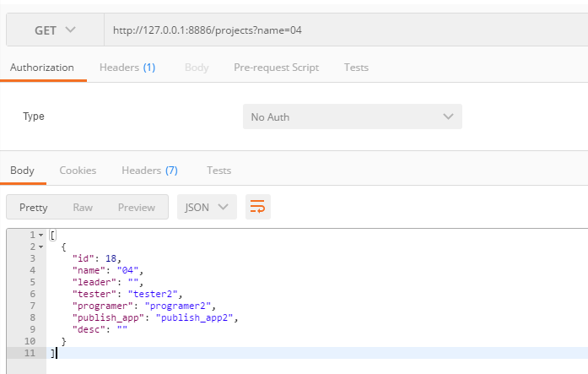Image resolution: width=588 pixels, height=374 pixels.
Task: Open the request Tests tab
Action: pyautogui.click(x=356, y=68)
